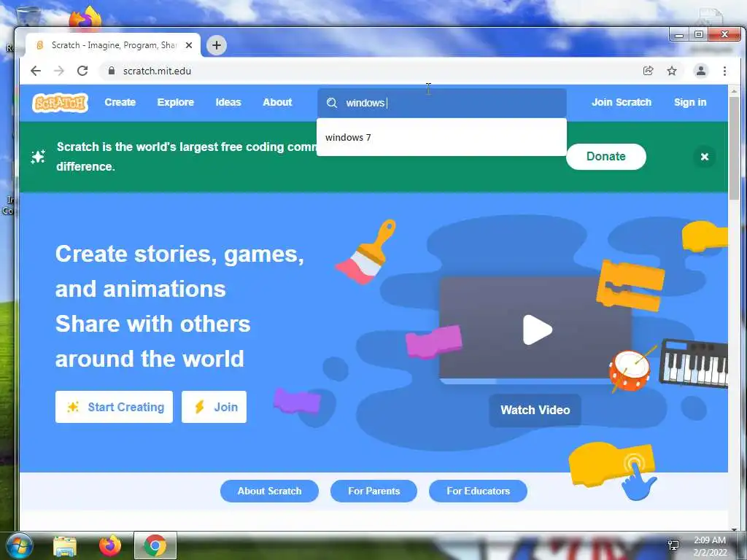Click the sparkle icon in the green banner
This screenshot has height=560, width=747.
pyautogui.click(x=38, y=157)
